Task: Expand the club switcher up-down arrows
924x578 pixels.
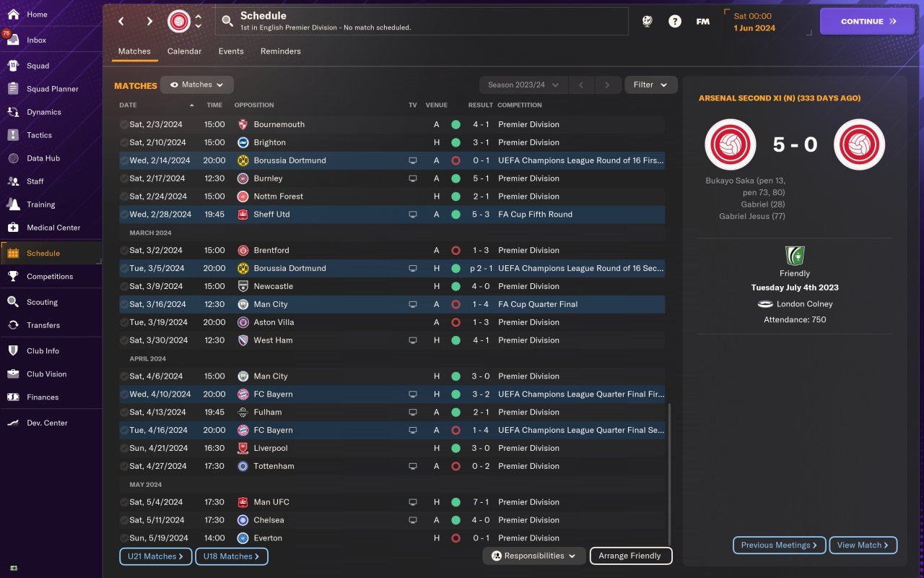Action: [199, 22]
